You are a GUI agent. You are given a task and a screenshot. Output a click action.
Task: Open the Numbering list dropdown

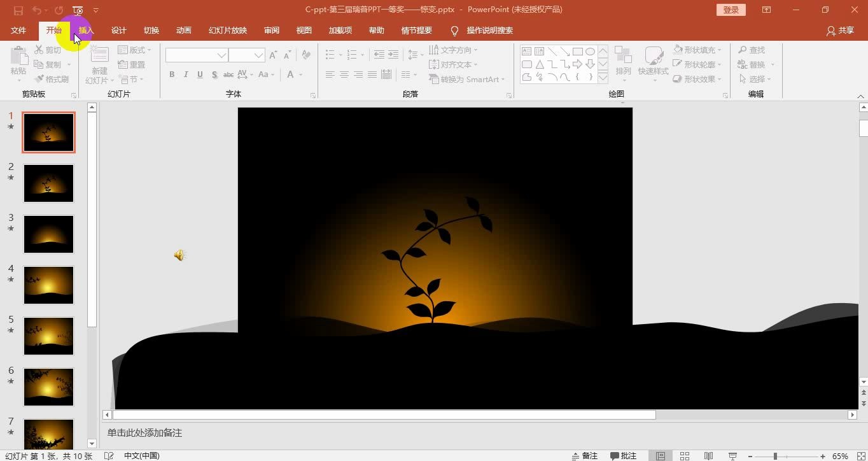coord(361,55)
